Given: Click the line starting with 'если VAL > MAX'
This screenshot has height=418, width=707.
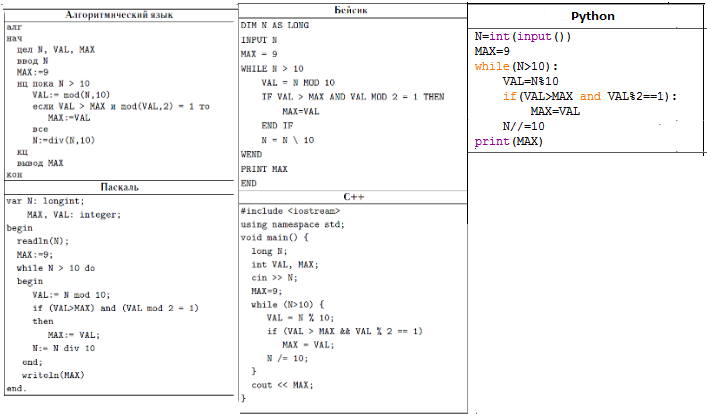Looking at the screenshot, I should [121, 106].
